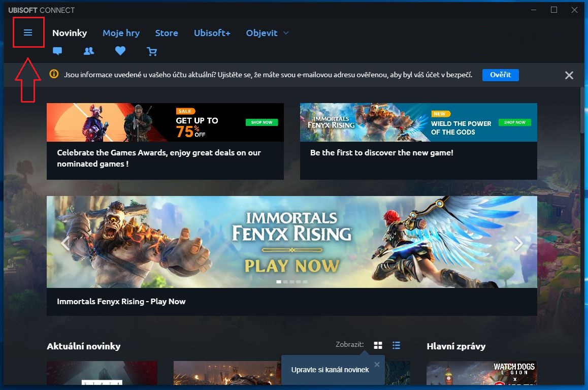This screenshot has width=588, height=390.
Task: Select the first carousel slide indicator dot
Action: pyautogui.click(x=279, y=282)
